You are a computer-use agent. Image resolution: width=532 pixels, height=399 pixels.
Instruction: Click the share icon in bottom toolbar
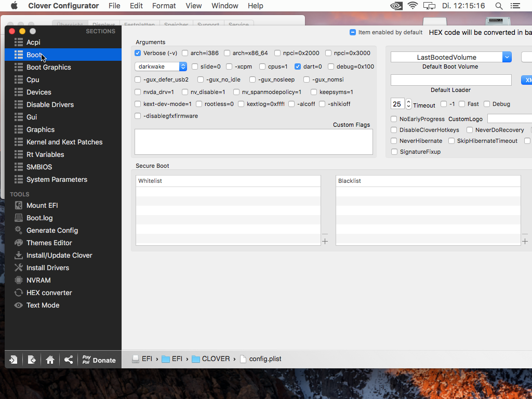69,360
